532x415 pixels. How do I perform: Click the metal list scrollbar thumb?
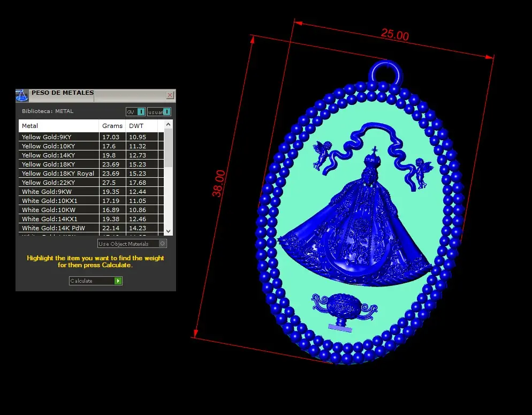(168, 148)
